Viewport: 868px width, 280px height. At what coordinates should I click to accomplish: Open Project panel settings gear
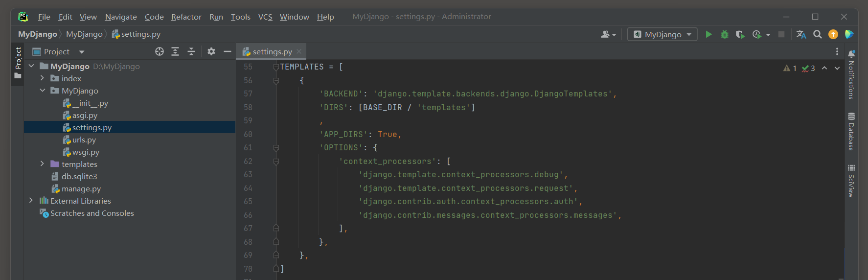pos(211,51)
